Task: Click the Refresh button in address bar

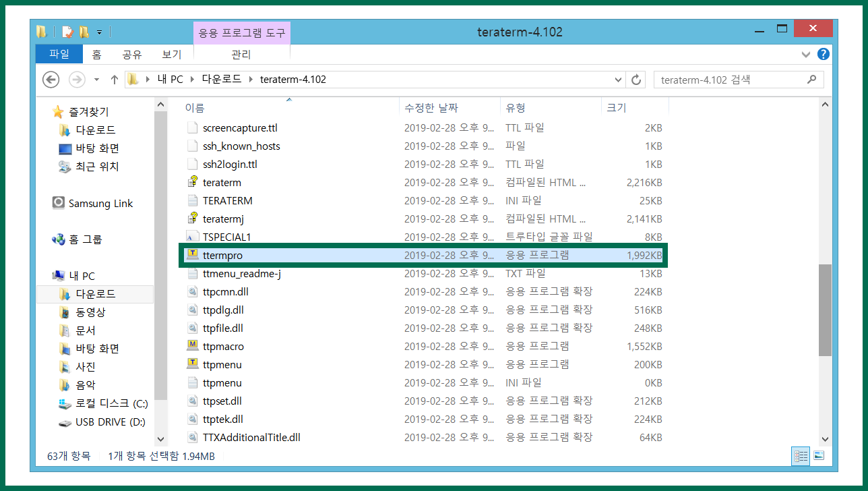Action: pos(635,80)
